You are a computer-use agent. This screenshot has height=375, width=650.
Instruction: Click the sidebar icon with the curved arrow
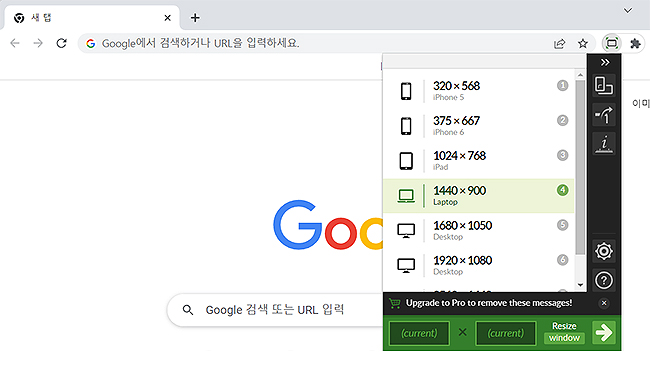(604, 115)
